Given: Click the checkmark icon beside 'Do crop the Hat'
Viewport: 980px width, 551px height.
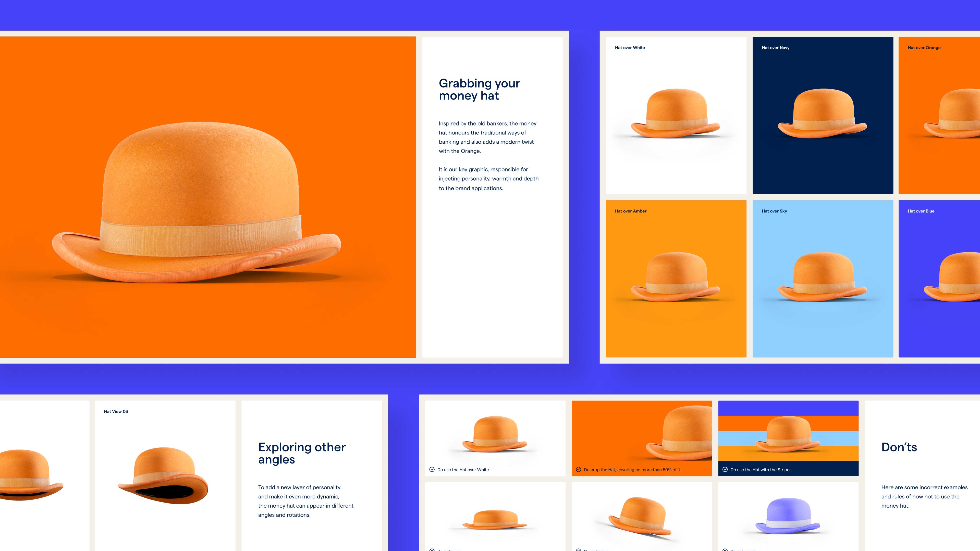Looking at the screenshot, I should [578, 469].
